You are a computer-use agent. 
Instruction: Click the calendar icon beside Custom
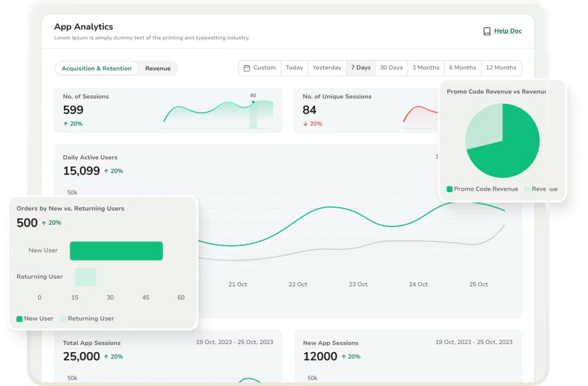tap(246, 68)
